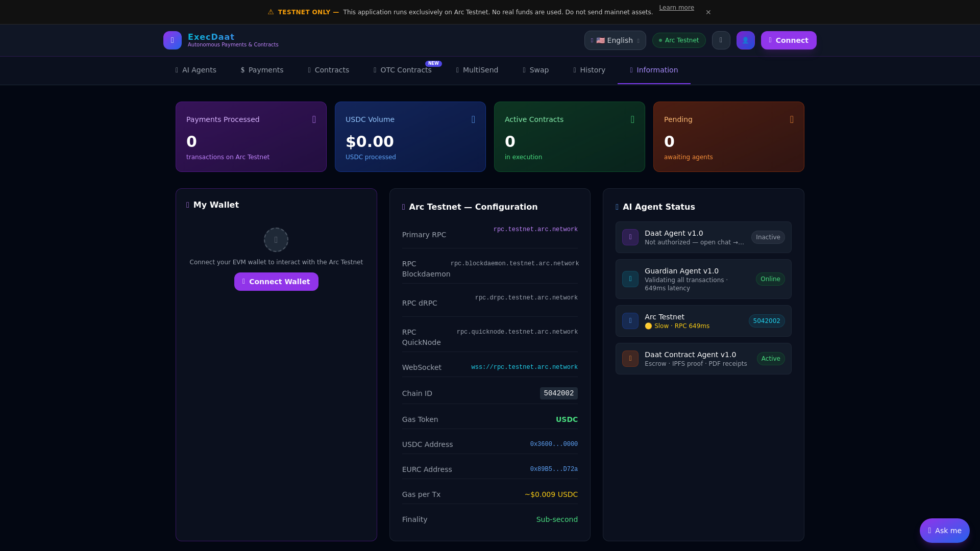Viewport: 980px width, 551px height.
Task: Select the Information tab
Action: [x=654, y=70]
